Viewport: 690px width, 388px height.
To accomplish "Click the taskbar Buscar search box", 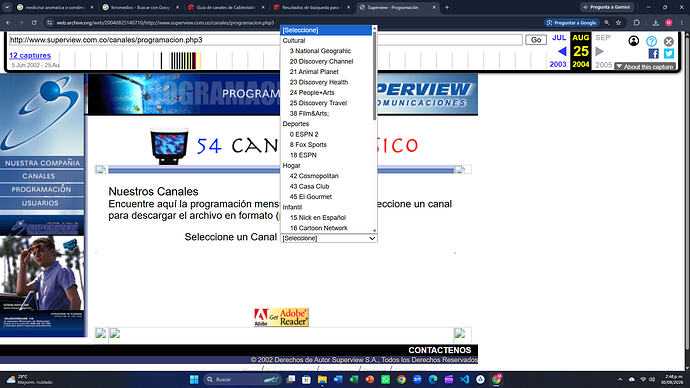I will [243, 379].
